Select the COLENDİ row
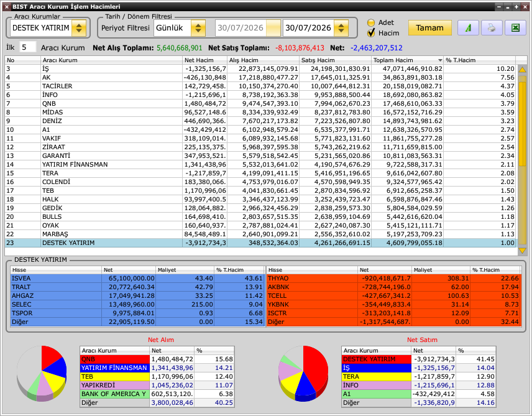The height and width of the screenshot is (416, 532). click(260, 182)
